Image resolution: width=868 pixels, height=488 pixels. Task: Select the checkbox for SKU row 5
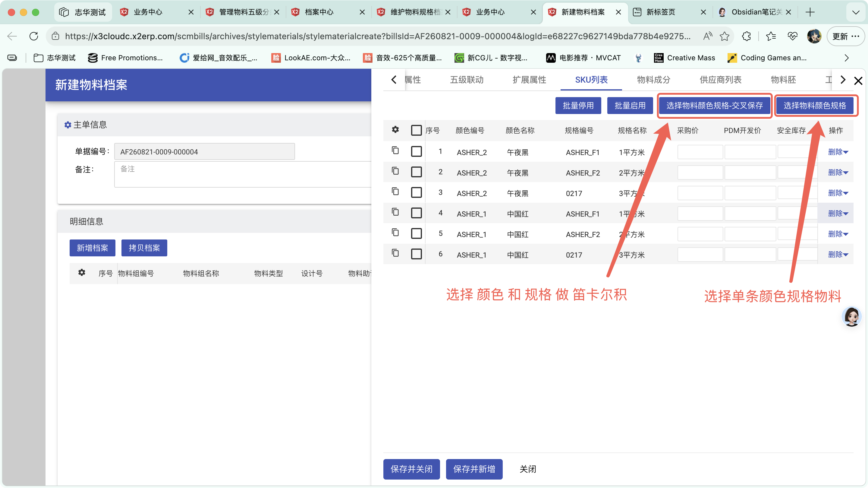pos(417,234)
